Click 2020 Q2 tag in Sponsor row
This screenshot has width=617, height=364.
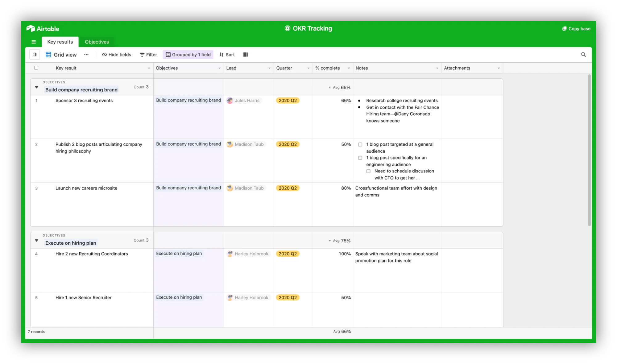tap(288, 101)
